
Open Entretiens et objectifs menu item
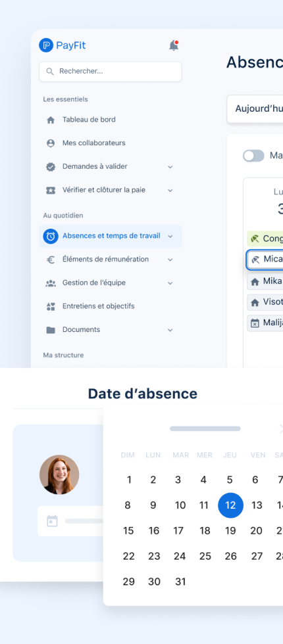pyautogui.click(x=111, y=306)
